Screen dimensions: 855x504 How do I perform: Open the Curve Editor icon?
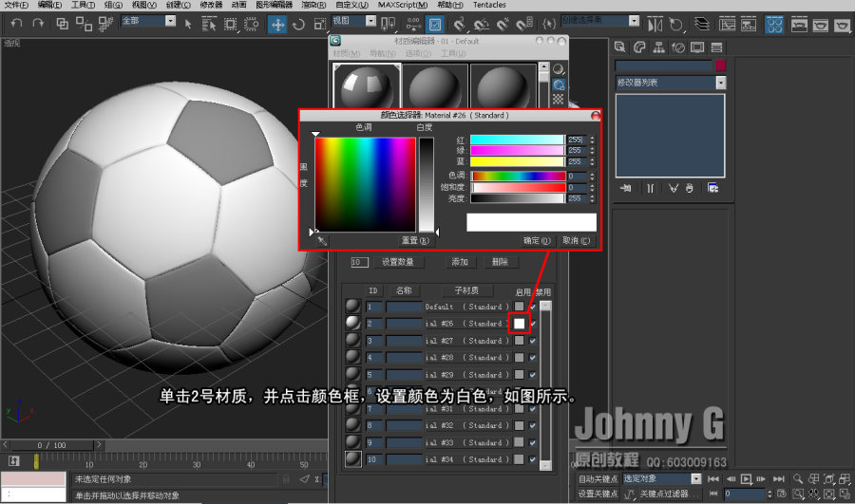pos(727,24)
